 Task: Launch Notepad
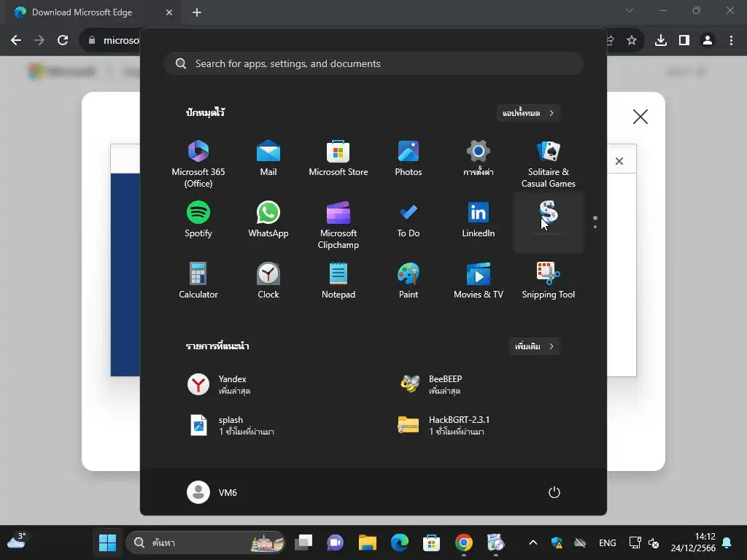click(x=338, y=281)
